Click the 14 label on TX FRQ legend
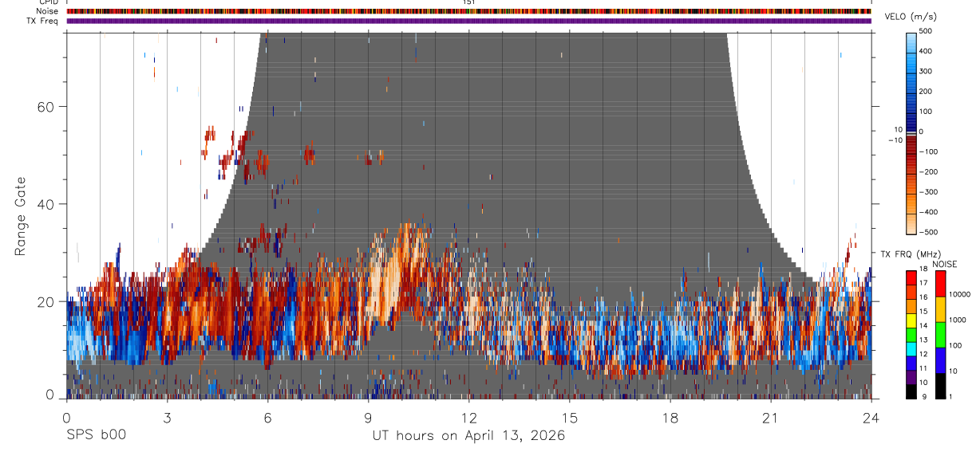 point(924,326)
